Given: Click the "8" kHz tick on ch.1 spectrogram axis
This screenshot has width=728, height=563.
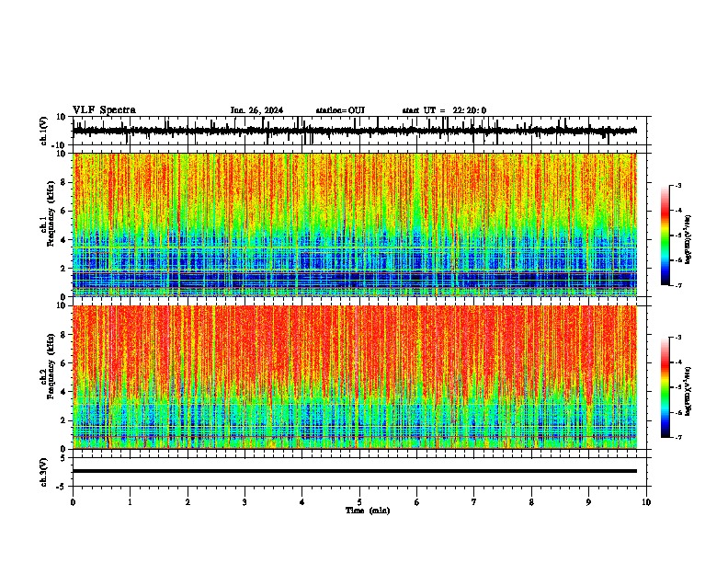Looking at the screenshot, I should pos(64,182).
